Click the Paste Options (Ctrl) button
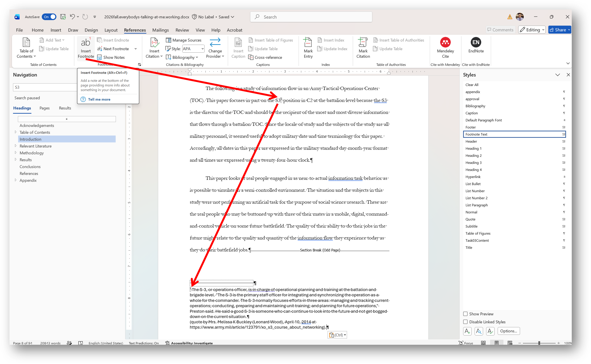 [337, 335]
